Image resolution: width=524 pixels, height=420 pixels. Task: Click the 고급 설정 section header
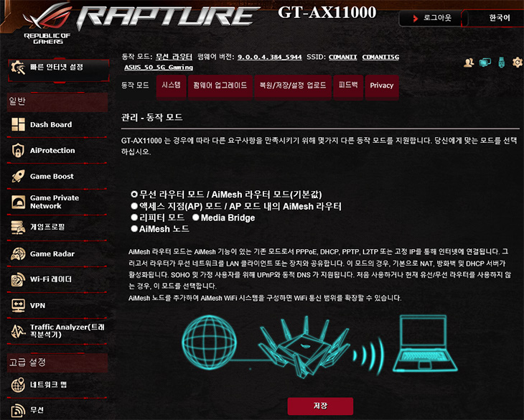tap(57, 362)
